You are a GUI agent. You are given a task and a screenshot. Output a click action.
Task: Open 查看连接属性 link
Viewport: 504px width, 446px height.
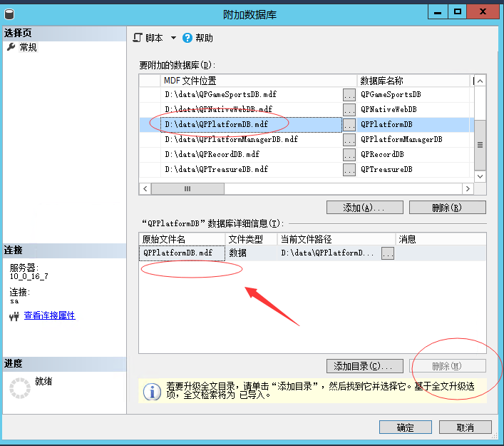coord(49,315)
